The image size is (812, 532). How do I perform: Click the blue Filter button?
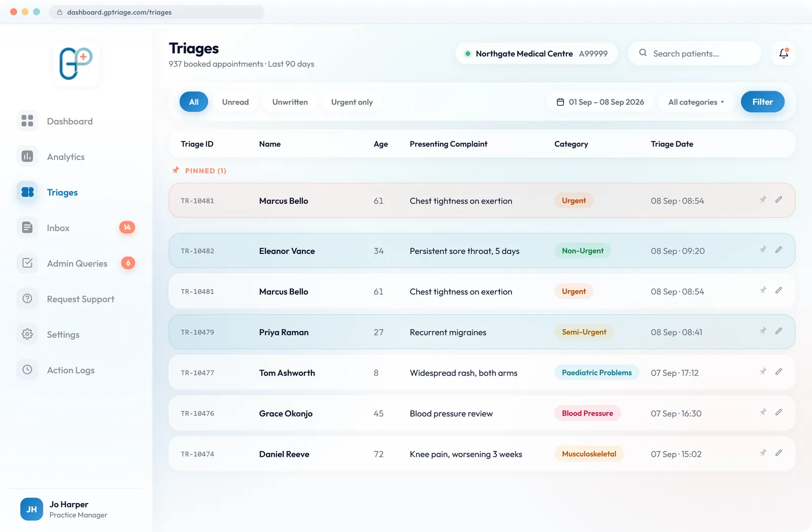coord(763,102)
